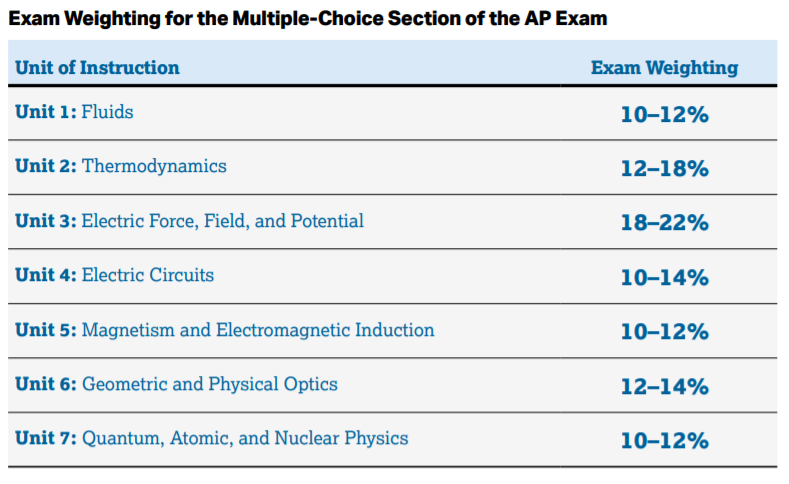
Task: Click the 10–12% weighting for Fluids
Action: click(x=665, y=115)
